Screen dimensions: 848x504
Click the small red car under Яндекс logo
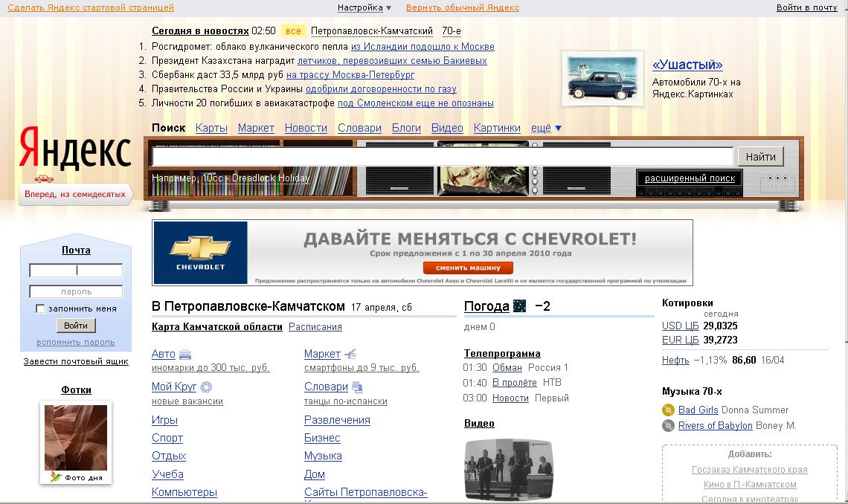[x=44, y=179]
